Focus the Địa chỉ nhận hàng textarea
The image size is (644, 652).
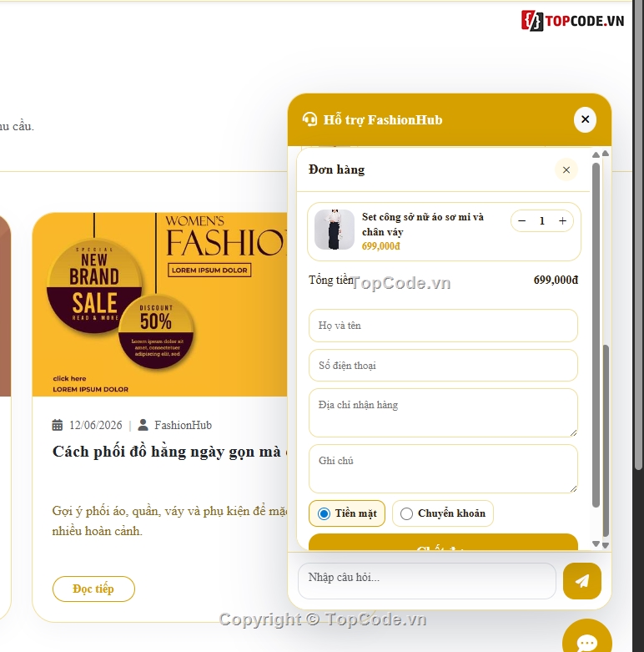point(443,413)
